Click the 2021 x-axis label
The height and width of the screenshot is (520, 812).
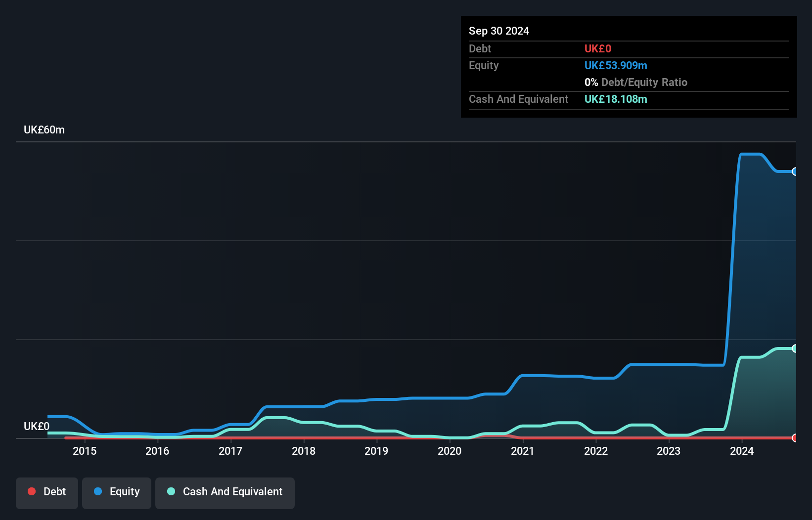(523, 451)
